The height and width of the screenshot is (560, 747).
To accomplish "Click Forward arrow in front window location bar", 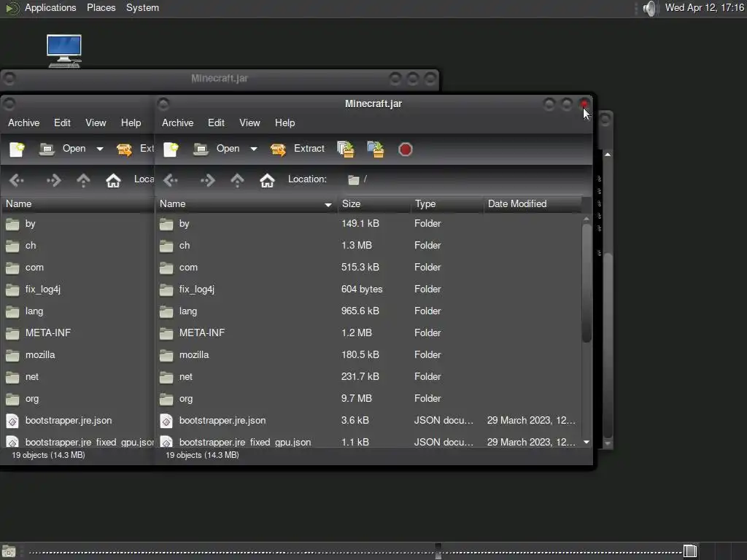I will click(x=208, y=180).
